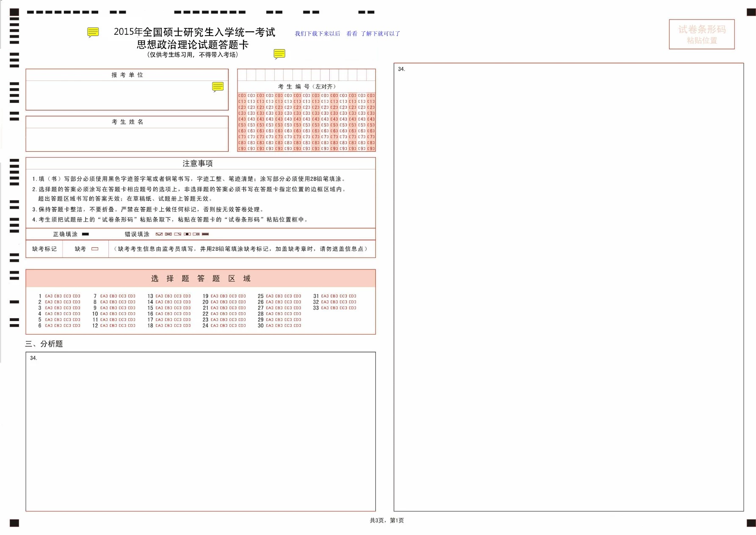Select the blue annotation text 我们下载下来以后
This screenshot has width=756, height=535.
(317, 33)
